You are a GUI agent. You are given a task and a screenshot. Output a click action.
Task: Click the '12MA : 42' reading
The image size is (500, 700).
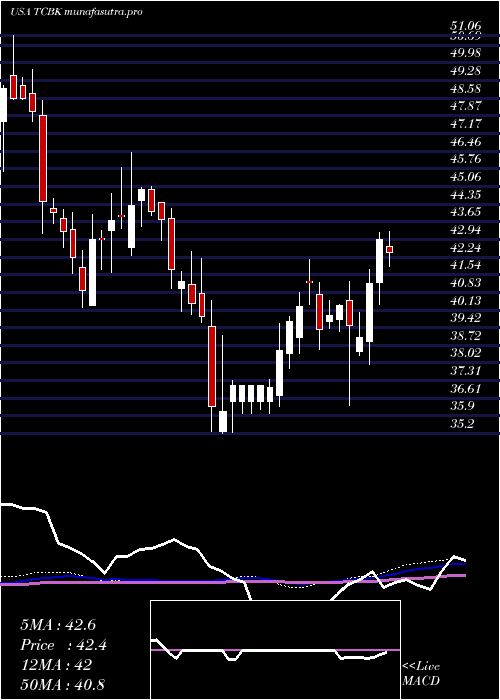(56, 665)
